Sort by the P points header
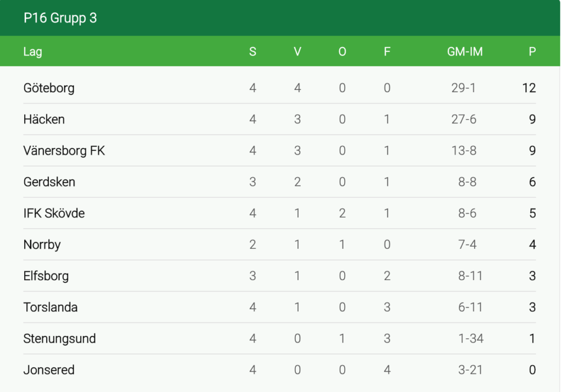 click(532, 52)
